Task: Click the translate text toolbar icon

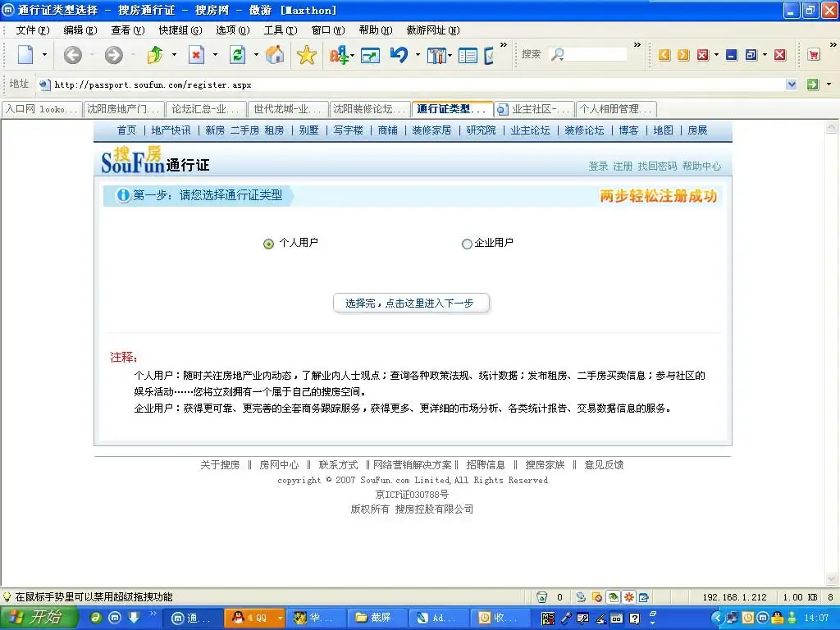Action: pos(339,55)
